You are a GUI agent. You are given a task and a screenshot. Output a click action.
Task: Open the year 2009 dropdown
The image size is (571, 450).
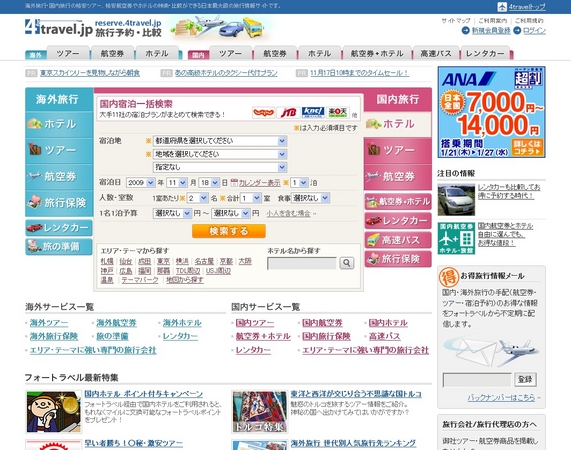point(141,182)
